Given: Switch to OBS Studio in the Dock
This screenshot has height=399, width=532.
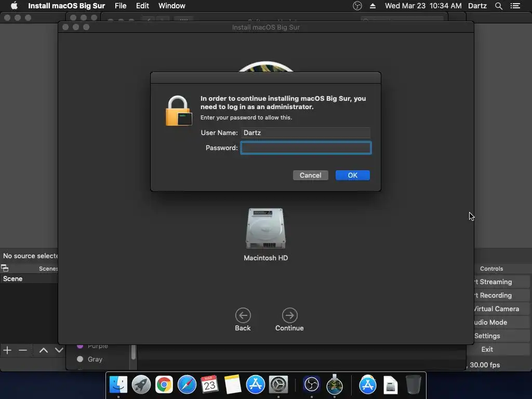Looking at the screenshot, I should (x=312, y=385).
